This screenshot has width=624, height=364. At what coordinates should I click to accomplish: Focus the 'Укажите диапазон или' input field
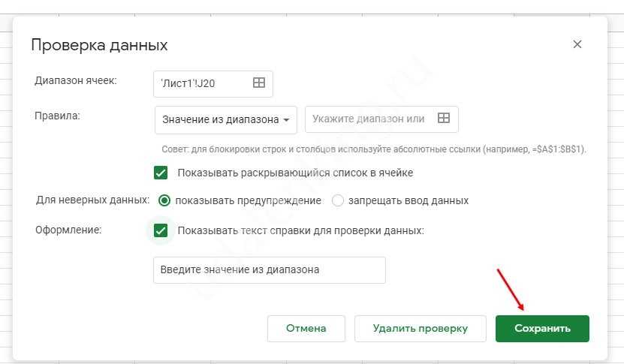tap(369, 119)
